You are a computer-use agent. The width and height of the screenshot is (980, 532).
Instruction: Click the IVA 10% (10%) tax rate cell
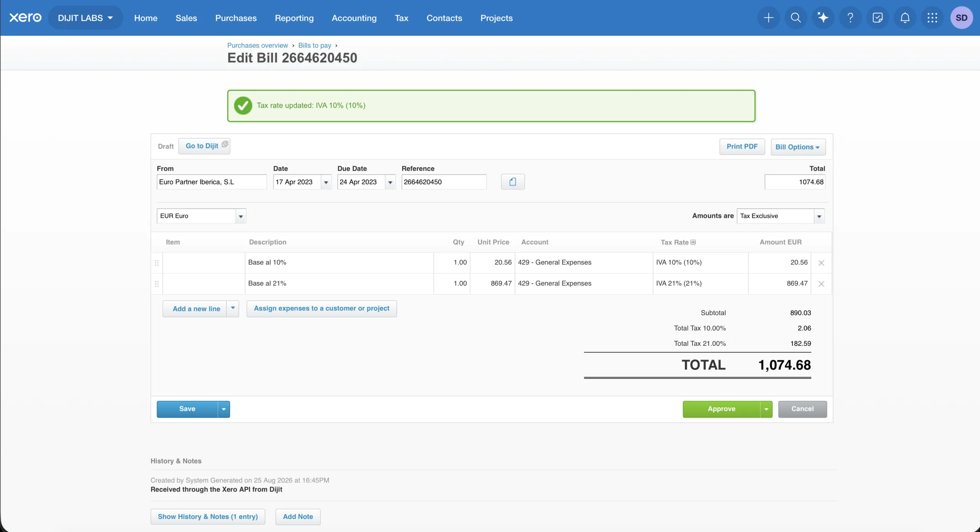point(701,263)
